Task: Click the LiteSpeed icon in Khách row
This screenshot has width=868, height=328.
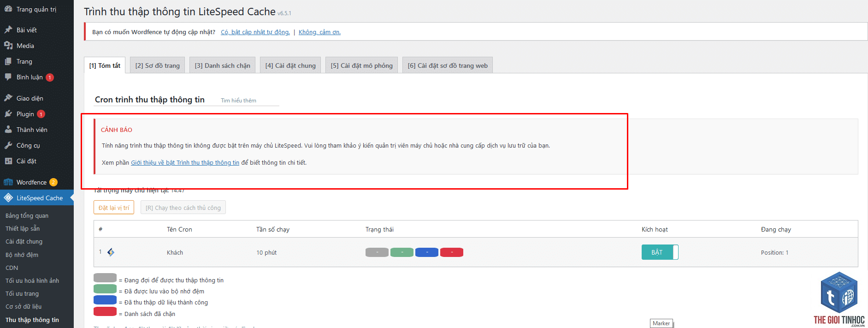Action: coord(111,252)
